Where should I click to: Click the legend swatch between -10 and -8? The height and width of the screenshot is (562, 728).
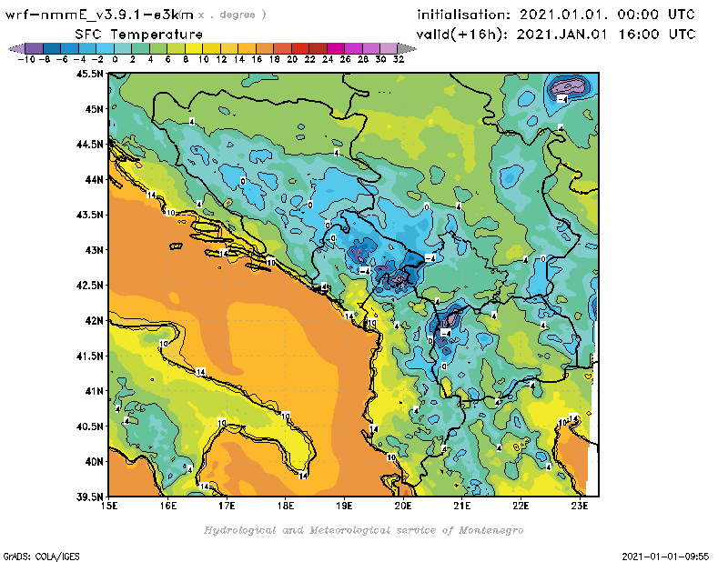(35, 48)
